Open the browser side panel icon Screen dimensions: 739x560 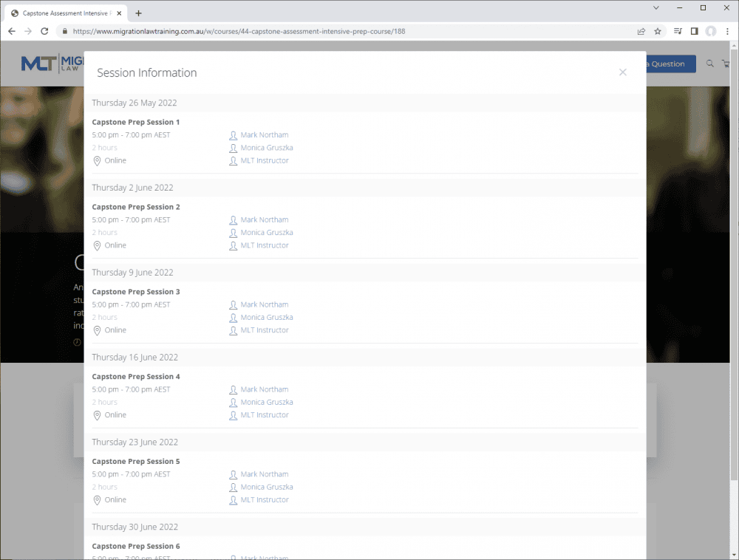694,32
